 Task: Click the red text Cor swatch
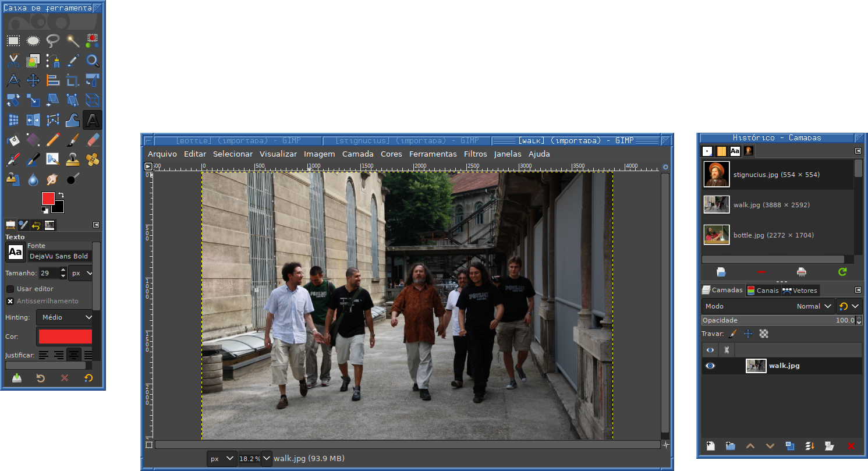pos(65,337)
